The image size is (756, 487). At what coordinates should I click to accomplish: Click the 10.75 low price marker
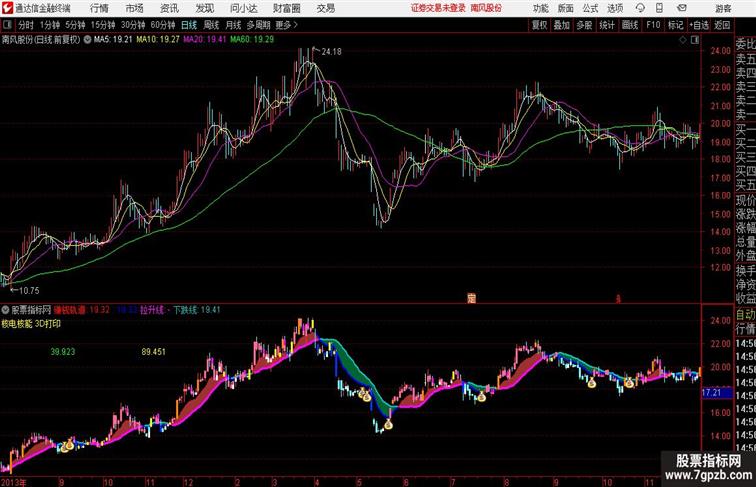pos(29,290)
